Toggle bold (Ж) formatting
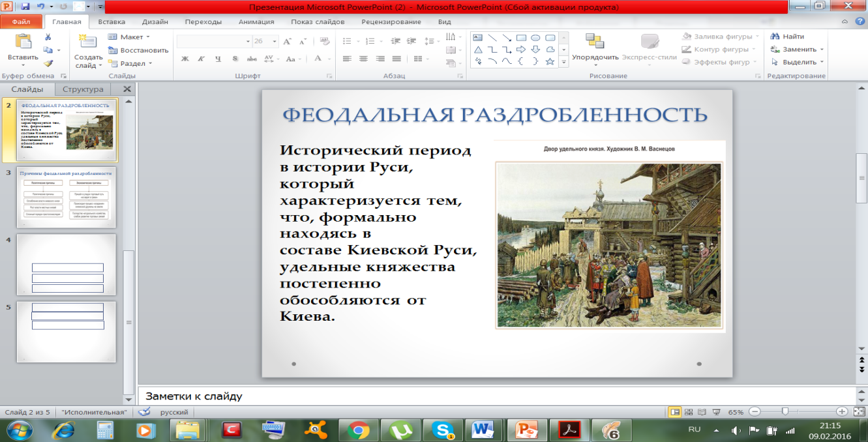Screen dimensions: 868x442 coord(185,59)
